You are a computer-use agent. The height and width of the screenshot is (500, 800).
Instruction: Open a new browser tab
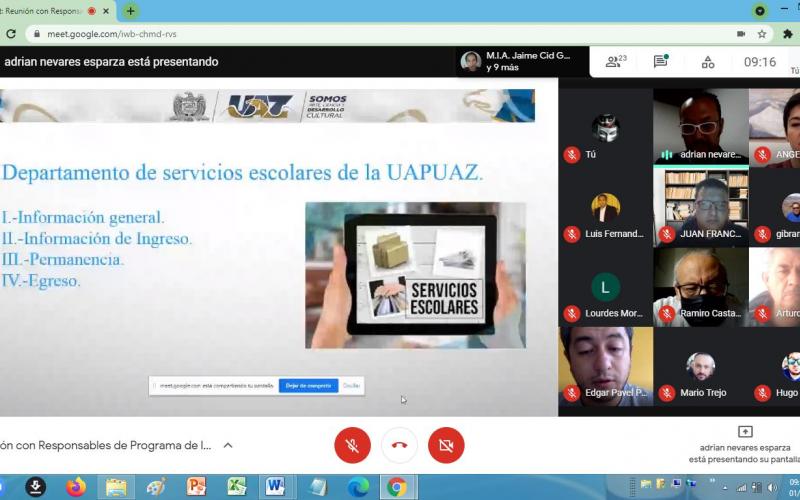click(x=131, y=11)
